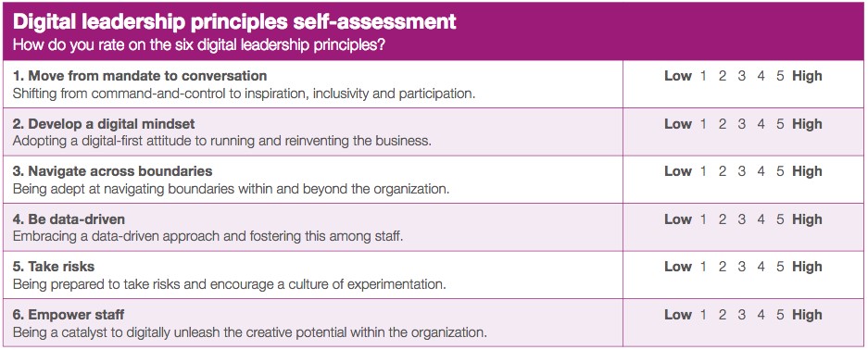Screen dimensions: 868x350
Task: Pick rating 2 for Develop a digital mindset
Action: [723, 124]
